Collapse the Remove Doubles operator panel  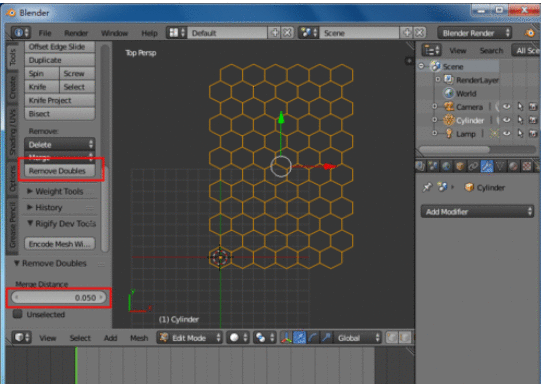(50, 263)
